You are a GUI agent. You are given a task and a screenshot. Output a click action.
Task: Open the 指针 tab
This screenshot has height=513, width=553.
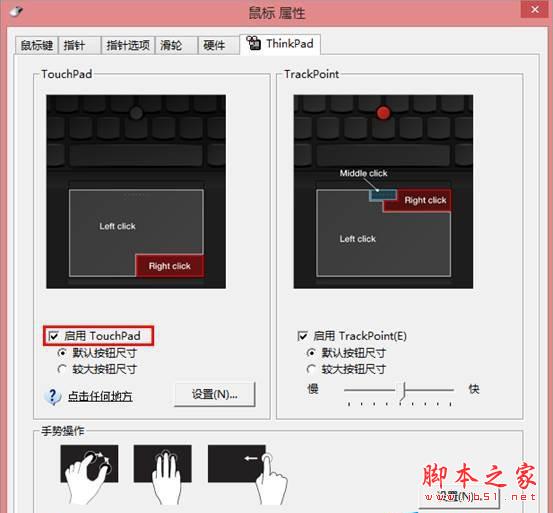[x=80, y=45]
